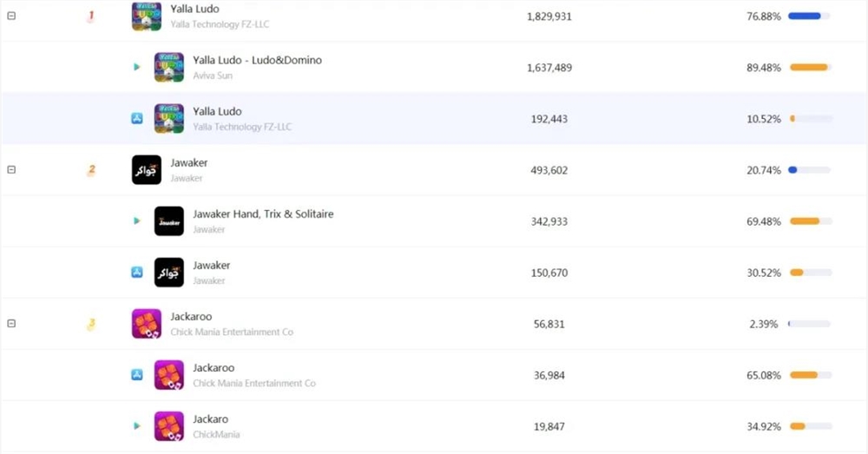Collapse the Jawaker group row
This screenshot has width=868, height=454.
(x=11, y=170)
